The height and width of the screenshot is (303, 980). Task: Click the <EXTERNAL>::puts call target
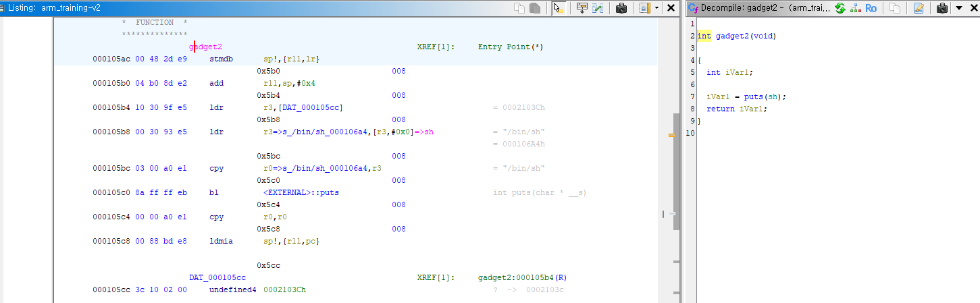click(x=301, y=193)
